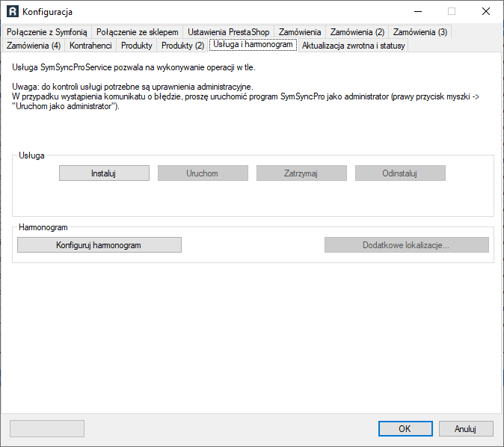Click the Dodatkowe lokalizacje... button
Viewport: 504px width, 447px height.
point(407,245)
